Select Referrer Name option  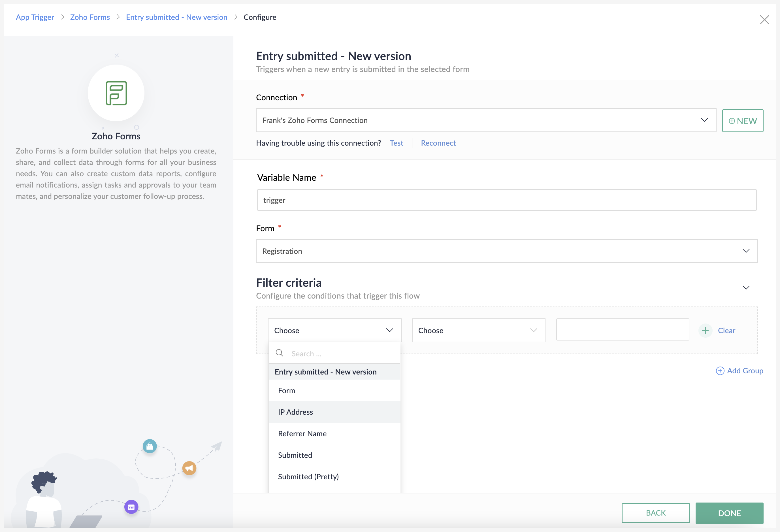[302, 434]
